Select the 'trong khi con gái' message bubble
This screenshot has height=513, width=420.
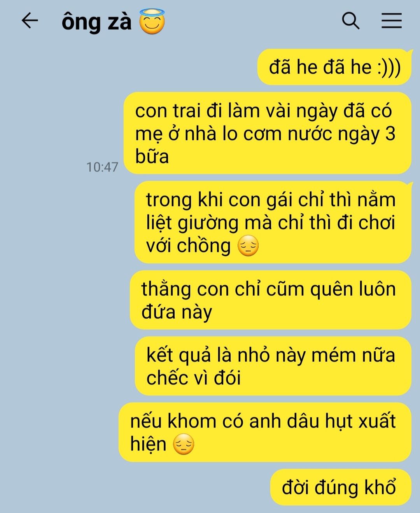(273, 222)
